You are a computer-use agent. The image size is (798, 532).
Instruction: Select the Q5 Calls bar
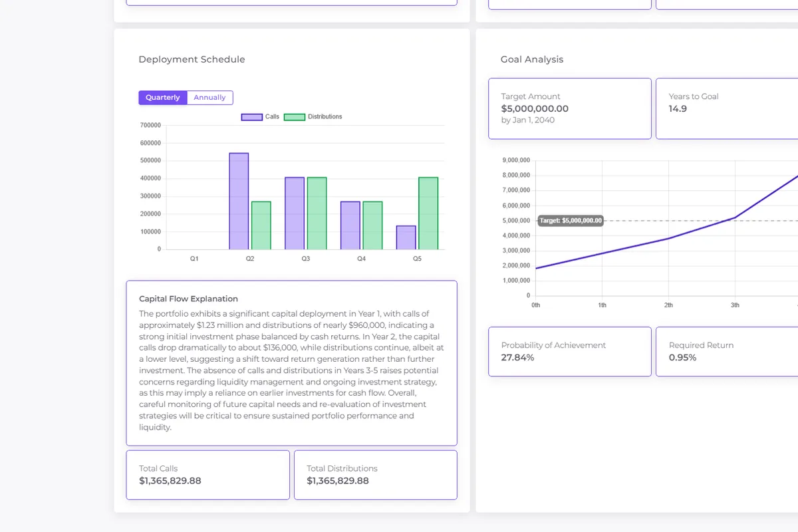(x=406, y=237)
